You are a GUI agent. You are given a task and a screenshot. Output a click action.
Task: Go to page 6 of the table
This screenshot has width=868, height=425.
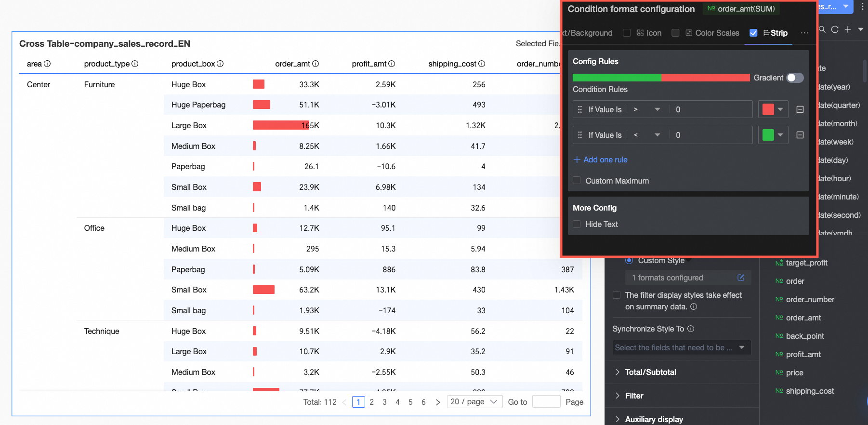423,402
